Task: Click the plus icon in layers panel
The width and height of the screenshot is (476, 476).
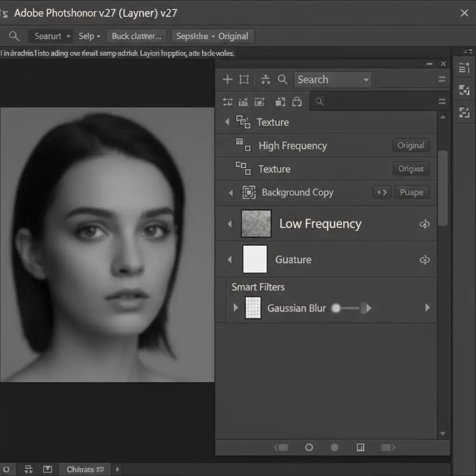Action: (x=227, y=79)
